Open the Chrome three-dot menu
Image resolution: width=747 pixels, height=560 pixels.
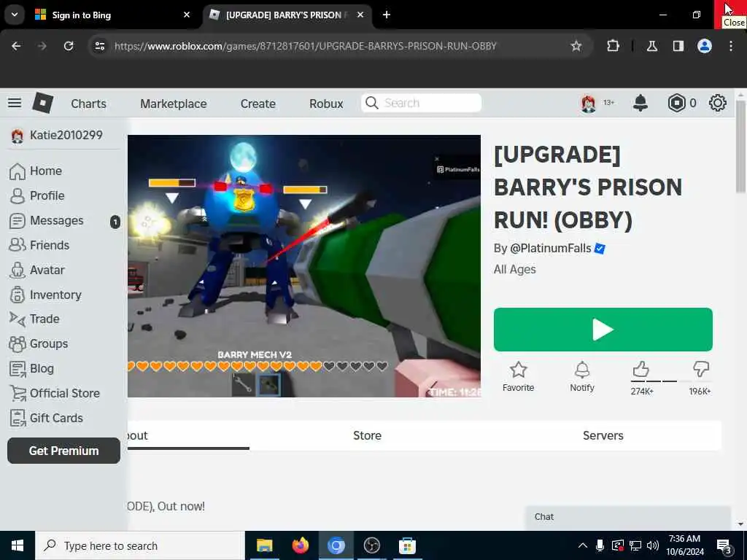pos(731,46)
